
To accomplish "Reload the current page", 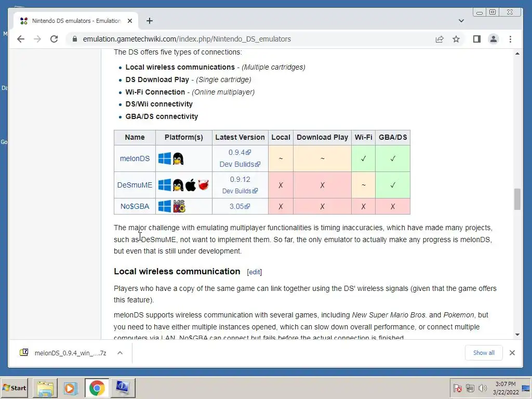I will pos(54,39).
